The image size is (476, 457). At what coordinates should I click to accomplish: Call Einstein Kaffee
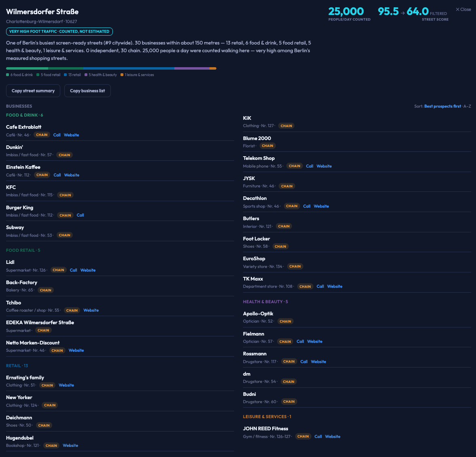tap(57, 175)
